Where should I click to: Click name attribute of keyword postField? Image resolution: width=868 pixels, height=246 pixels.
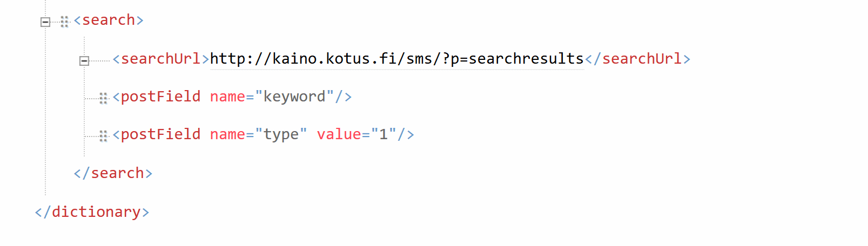(227, 97)
